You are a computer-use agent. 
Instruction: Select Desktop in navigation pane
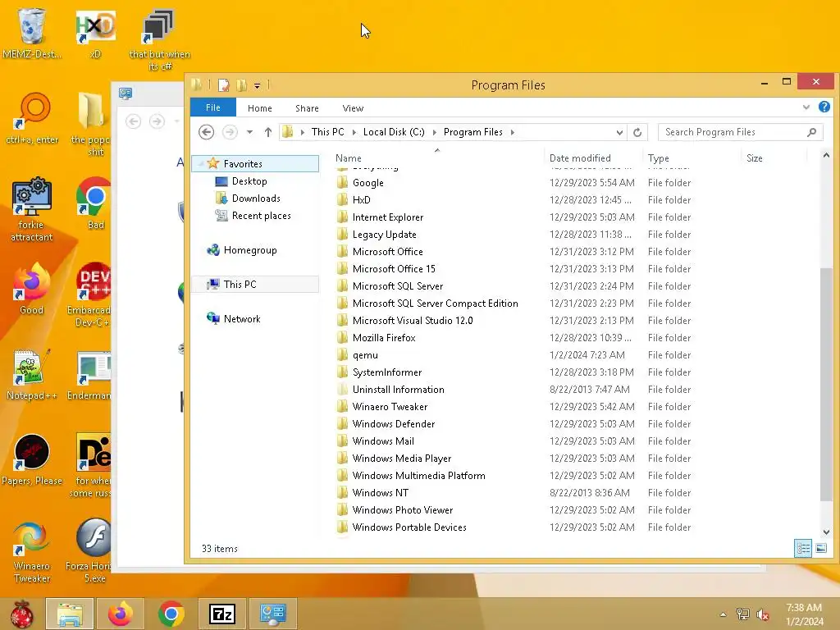tap(249, 181)
